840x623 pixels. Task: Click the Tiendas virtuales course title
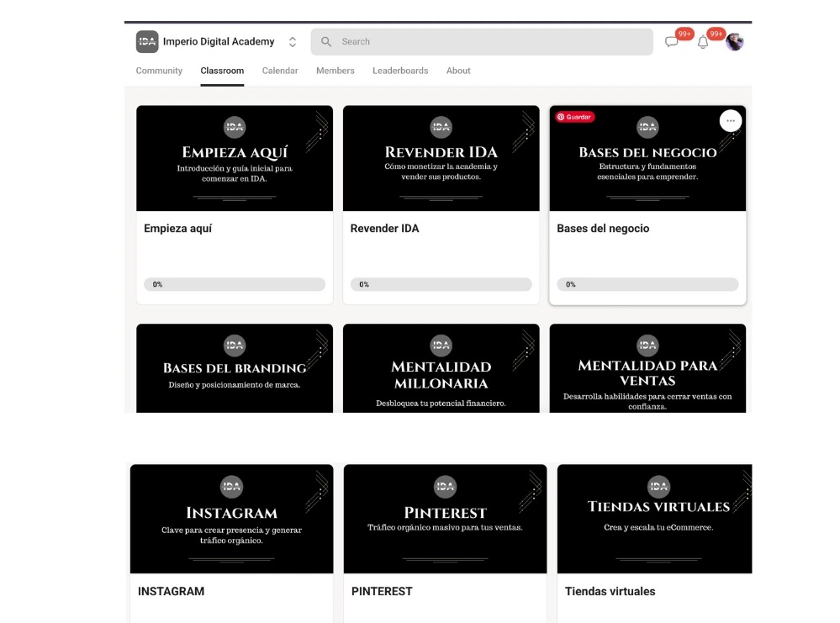[x=610, y=591]
